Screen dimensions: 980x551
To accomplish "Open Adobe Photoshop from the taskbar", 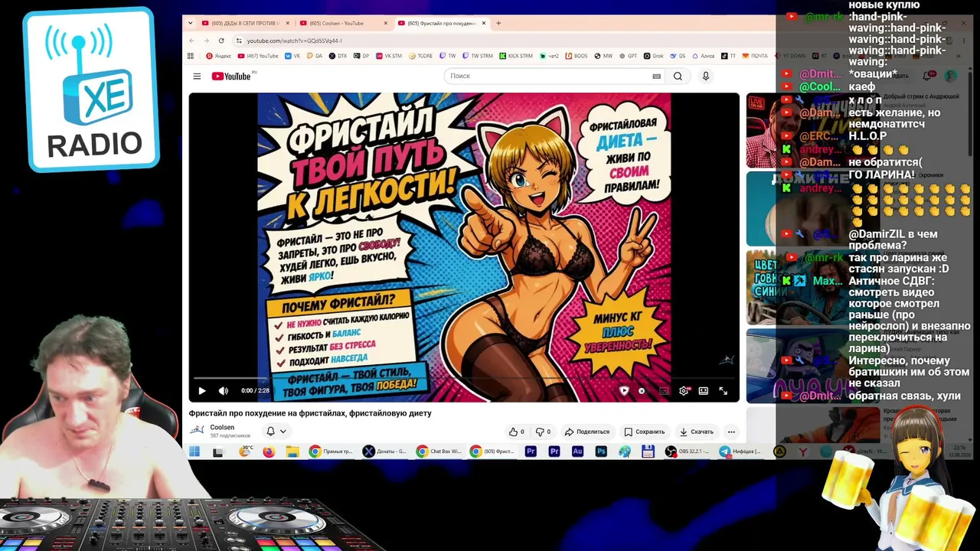I will point(601,452).
